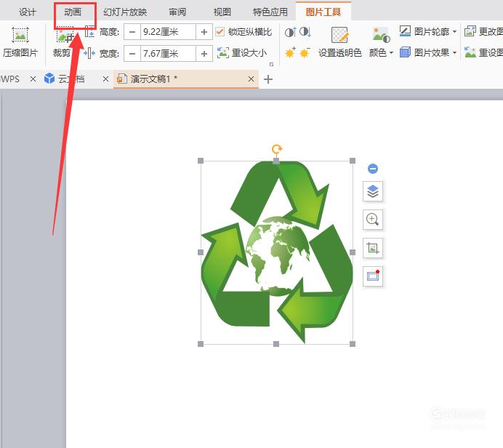Click the 更改图片 button

[483, 31]
